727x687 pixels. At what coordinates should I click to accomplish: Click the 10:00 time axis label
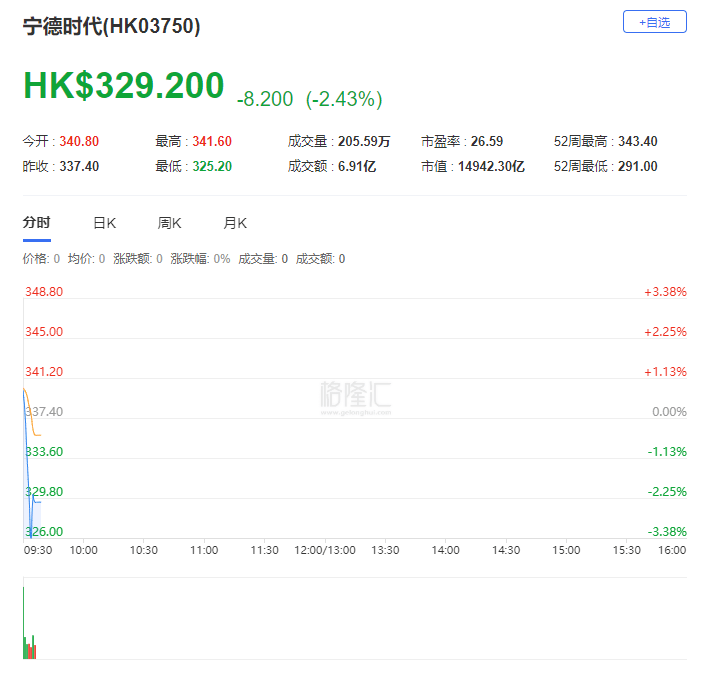[x=83, y=550]
